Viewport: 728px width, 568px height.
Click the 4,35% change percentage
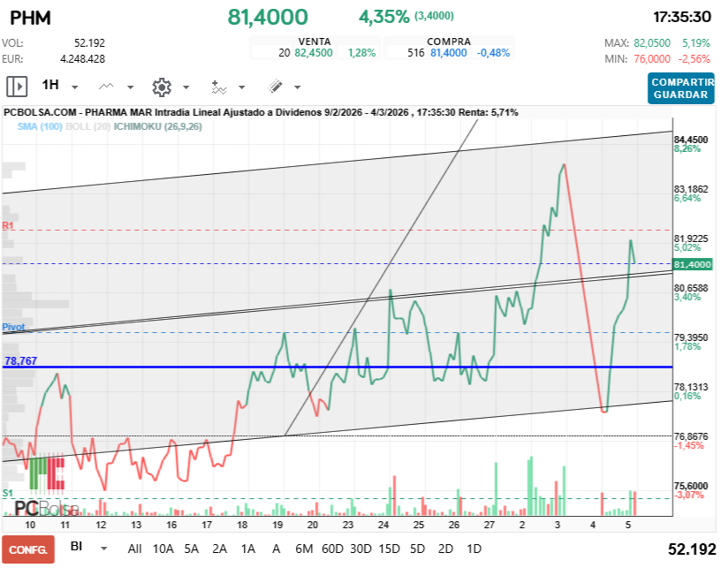click(x=384, y=17)
